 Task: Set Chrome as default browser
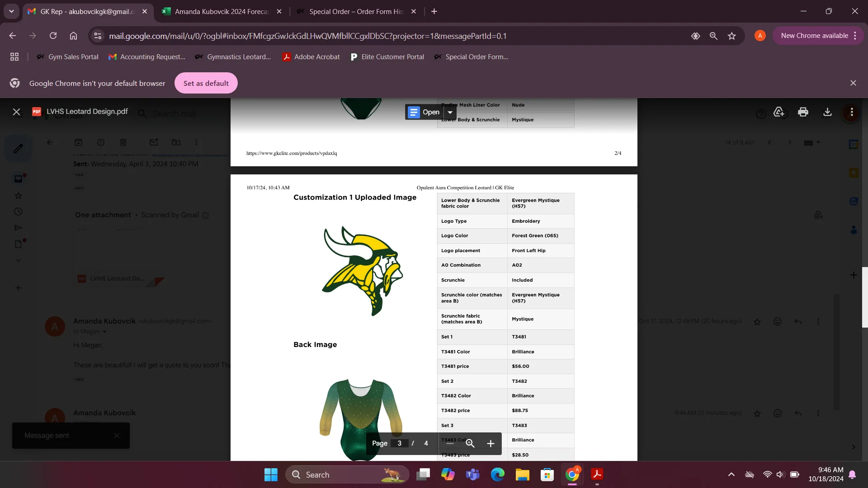[206, 83]
